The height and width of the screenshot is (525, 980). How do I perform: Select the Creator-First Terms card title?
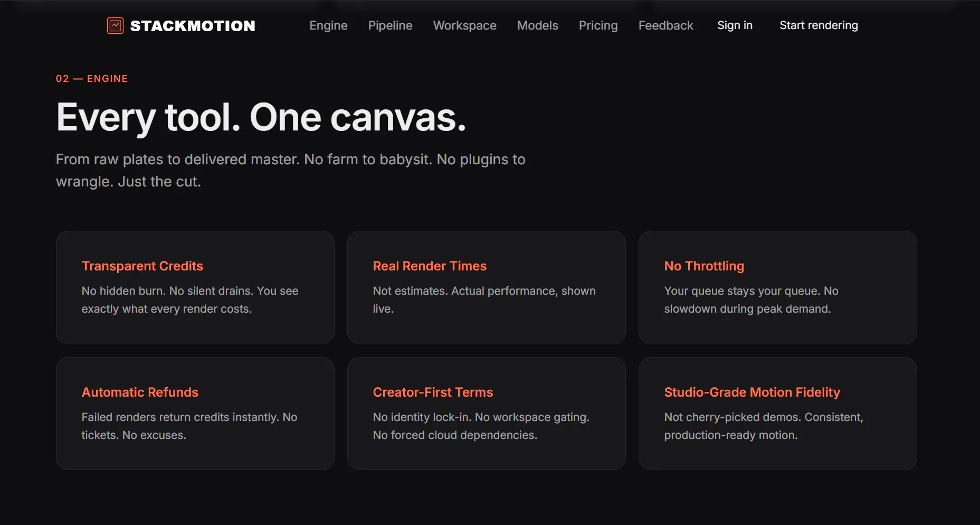[433, 392]
